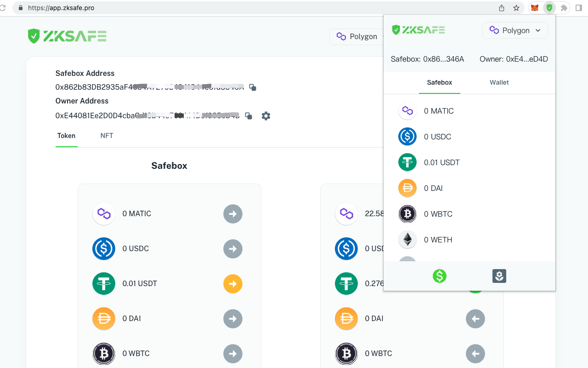Click MetaMask fox extension icon
The width and height of the screenshot is (588, 368).
coord(535,8)
